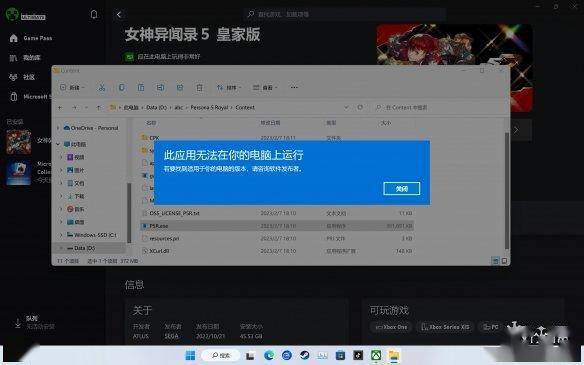Click the Copy icon in Explorer toolbar
Screen dimensions: 584x365
(x=121, y=88)
